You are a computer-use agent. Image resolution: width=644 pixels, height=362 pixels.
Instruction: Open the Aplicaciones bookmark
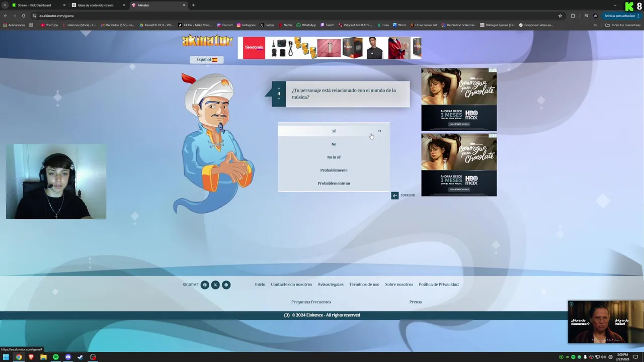pyautogui.click(x=14, y=25)
